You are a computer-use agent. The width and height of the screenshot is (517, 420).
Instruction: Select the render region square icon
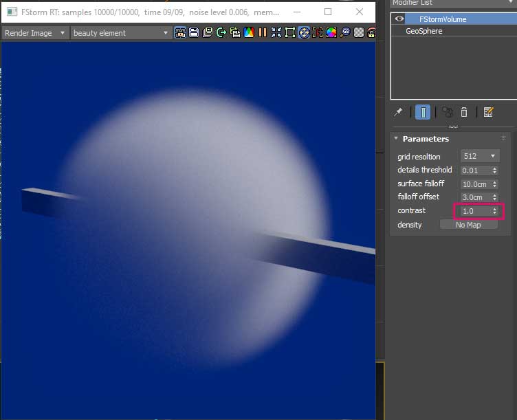point(290,33)
